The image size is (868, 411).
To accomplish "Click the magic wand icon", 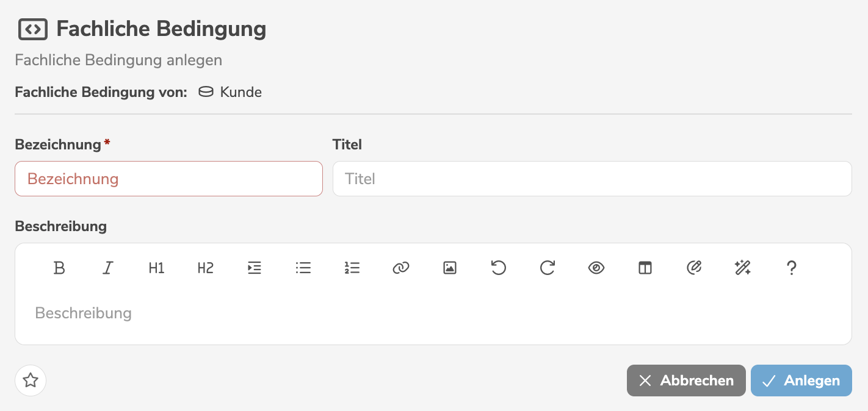I will pos(743,267).
